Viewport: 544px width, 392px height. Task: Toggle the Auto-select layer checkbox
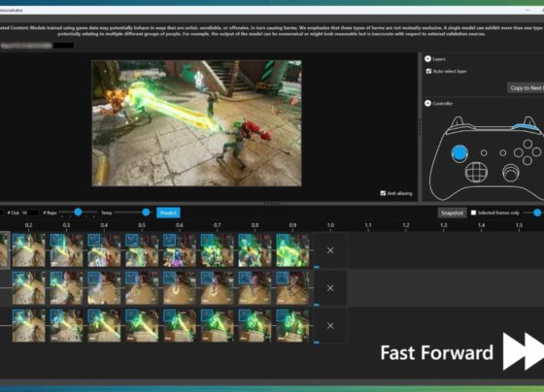(428, 71)
